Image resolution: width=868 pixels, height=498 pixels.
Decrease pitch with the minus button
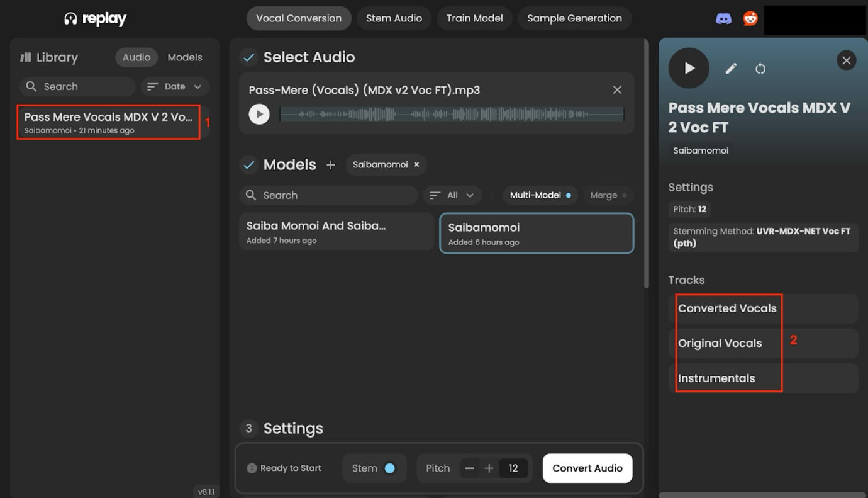click(x=469, y=468)
